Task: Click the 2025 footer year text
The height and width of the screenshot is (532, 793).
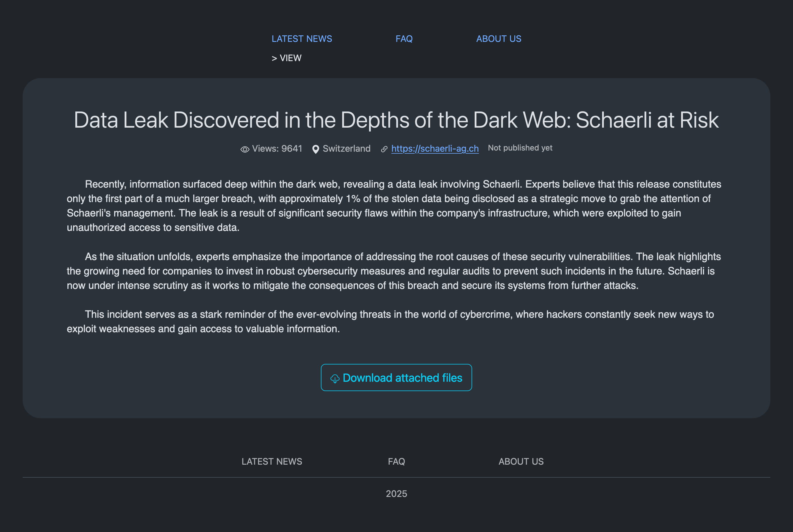Action: [396, 494]
